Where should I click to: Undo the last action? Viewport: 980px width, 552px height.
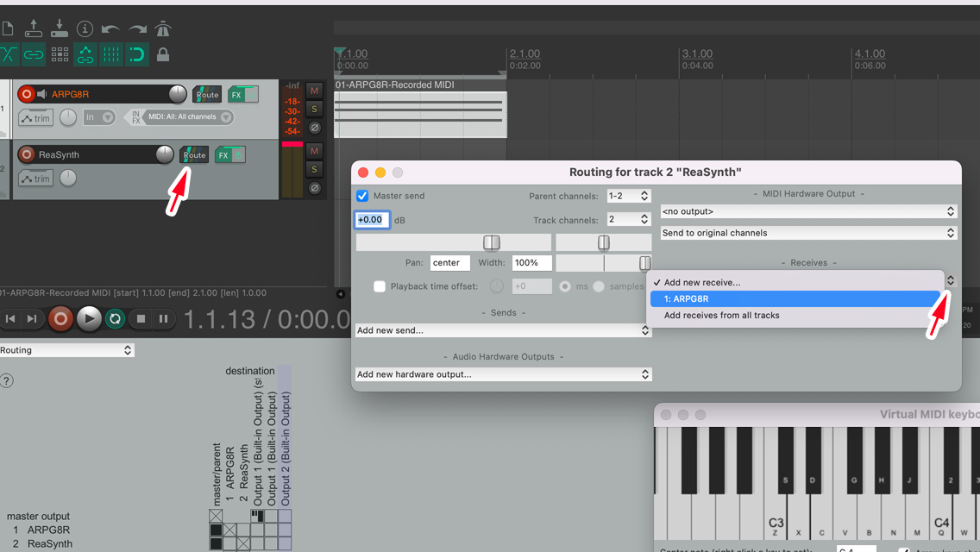[x=110, y=28]
